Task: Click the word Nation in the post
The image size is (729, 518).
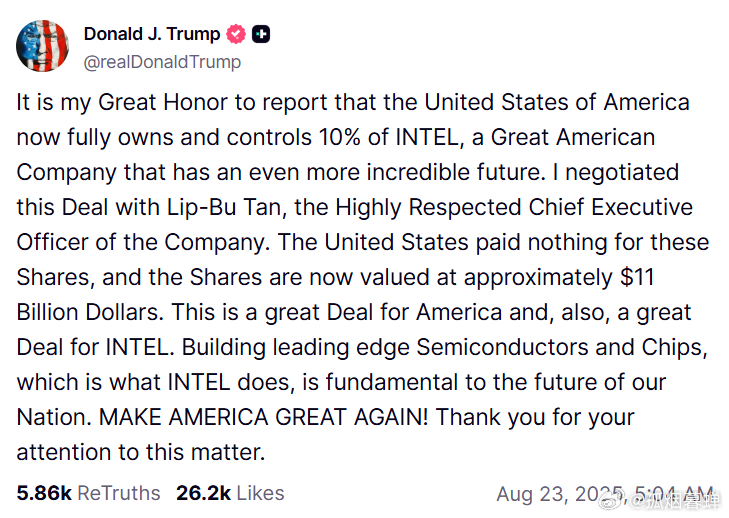Action: (54, 417)
